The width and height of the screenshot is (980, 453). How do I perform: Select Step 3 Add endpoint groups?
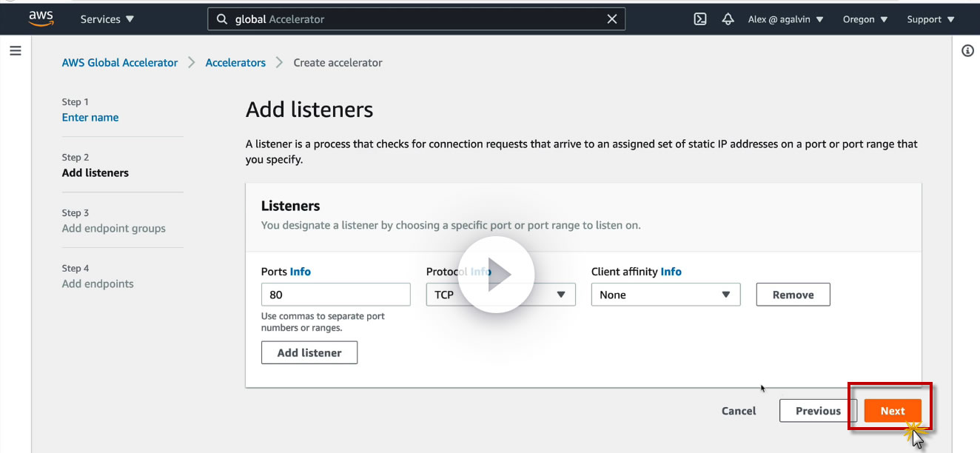114,229
